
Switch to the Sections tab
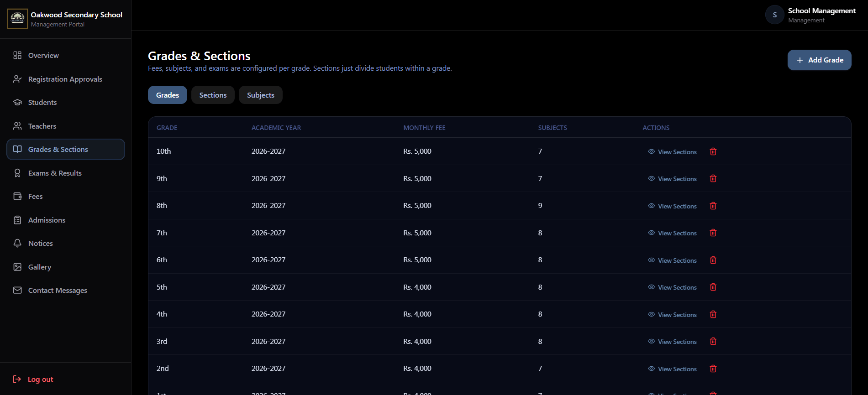(213, 95)
